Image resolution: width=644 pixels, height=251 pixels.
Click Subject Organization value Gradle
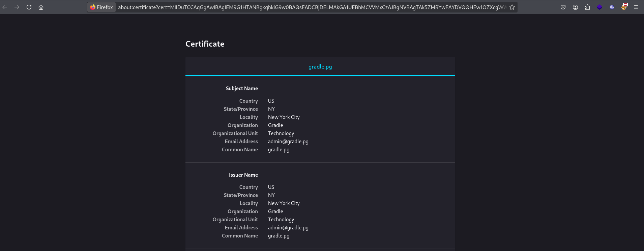click(275, 125)
